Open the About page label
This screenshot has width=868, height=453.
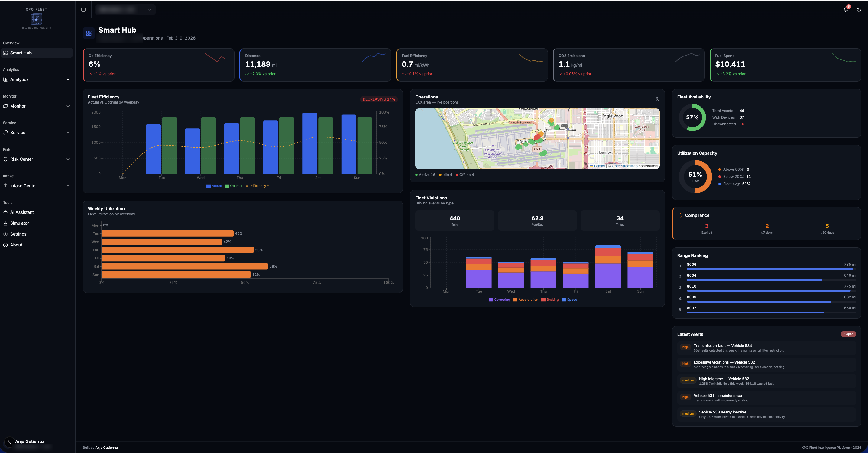pos(16,245)
